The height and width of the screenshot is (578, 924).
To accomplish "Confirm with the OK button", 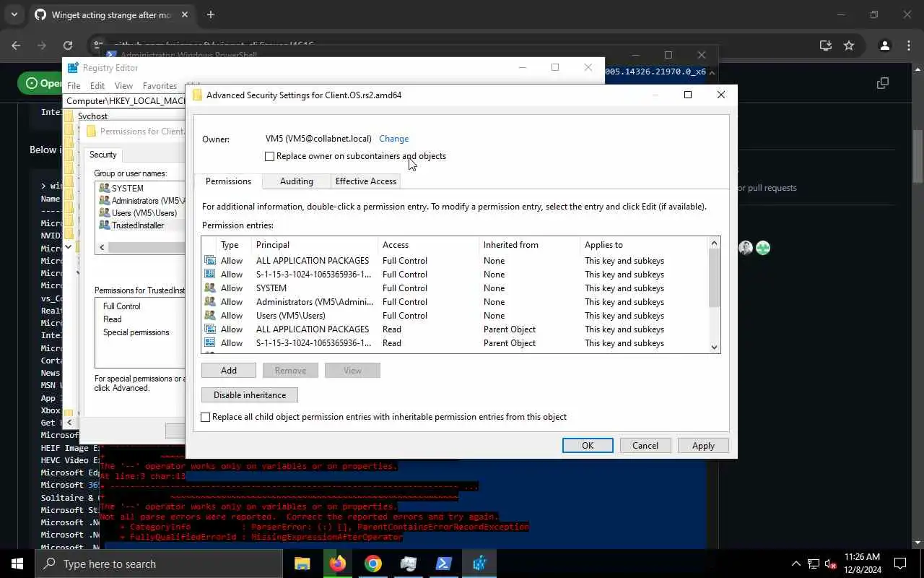I will tap(588, 446).
